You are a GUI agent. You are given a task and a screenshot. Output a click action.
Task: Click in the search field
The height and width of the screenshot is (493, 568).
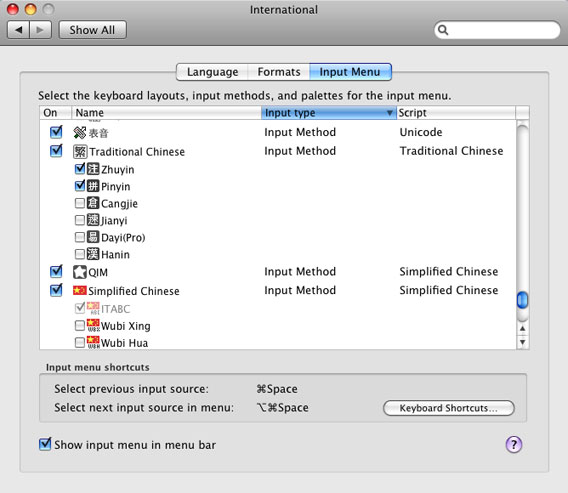[x=497, y=30]
